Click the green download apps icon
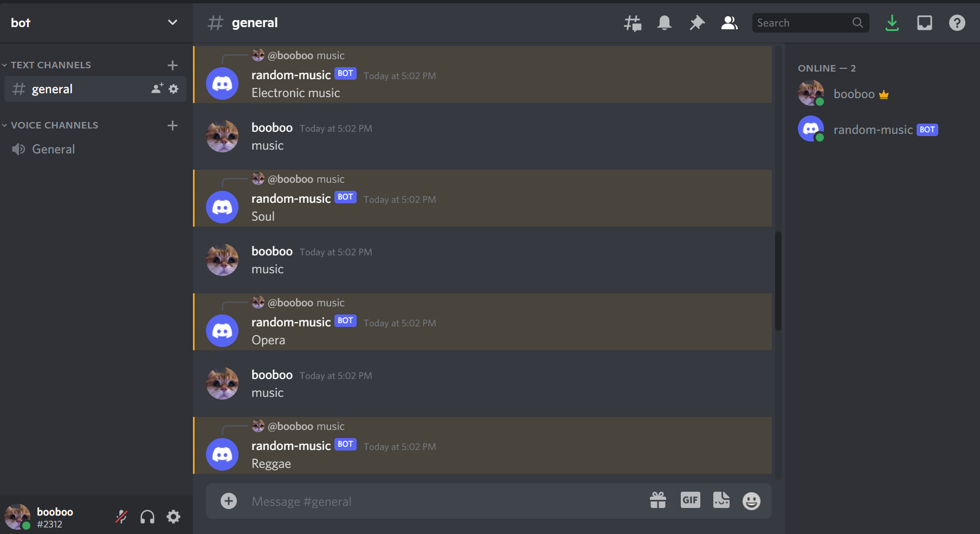Viewport: 980px width, 534px height. pos(892,23)
